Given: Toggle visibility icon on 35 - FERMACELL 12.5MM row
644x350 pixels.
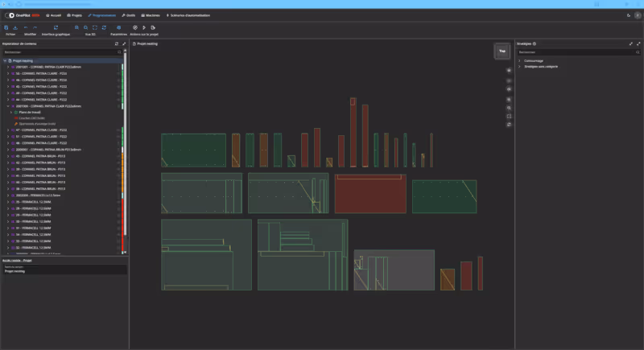Looking at the screenshot, I should (118, 202).
